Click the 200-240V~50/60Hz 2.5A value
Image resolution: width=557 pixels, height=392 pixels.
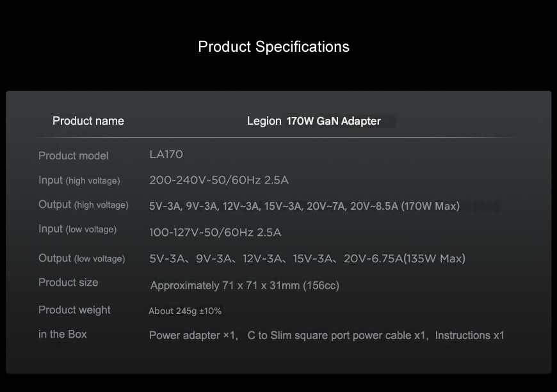pyautogui.click(x=218, y=180)
